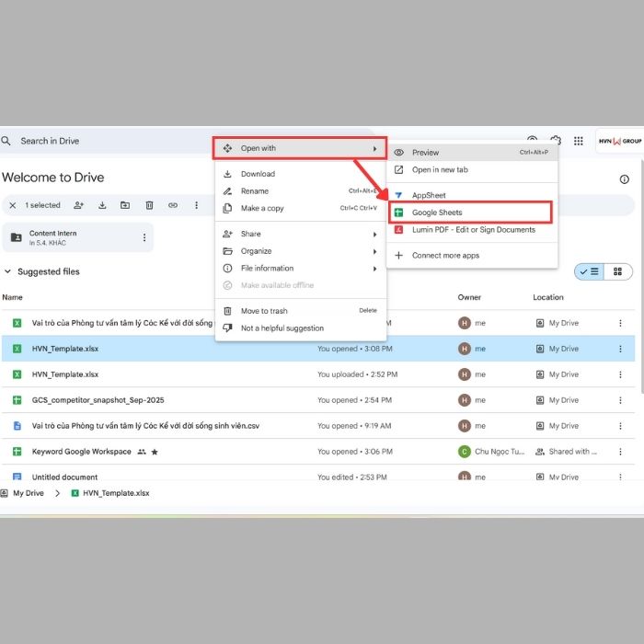The height and width of the screenshot is (644, 644).
Task: Open more options for uploaded HVN_Template.xlsx row
Action: point(620,374)
